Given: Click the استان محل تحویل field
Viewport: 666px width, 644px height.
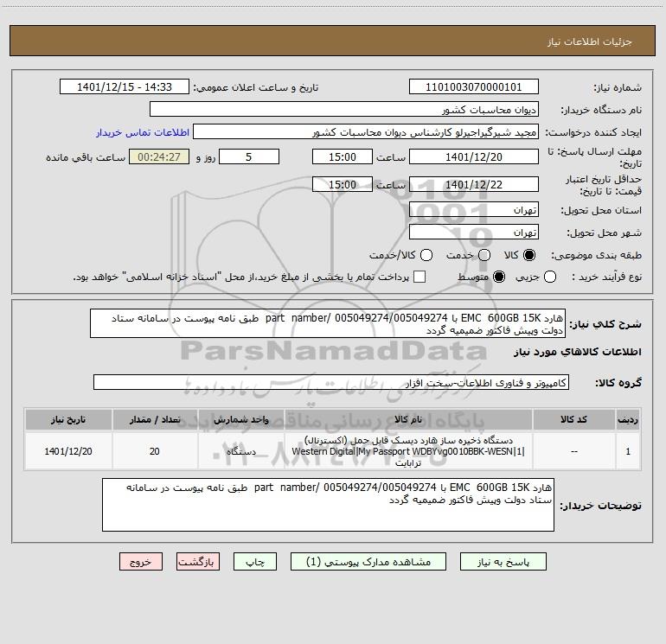Looking at the screenshot, I should [x=474, y=210].
